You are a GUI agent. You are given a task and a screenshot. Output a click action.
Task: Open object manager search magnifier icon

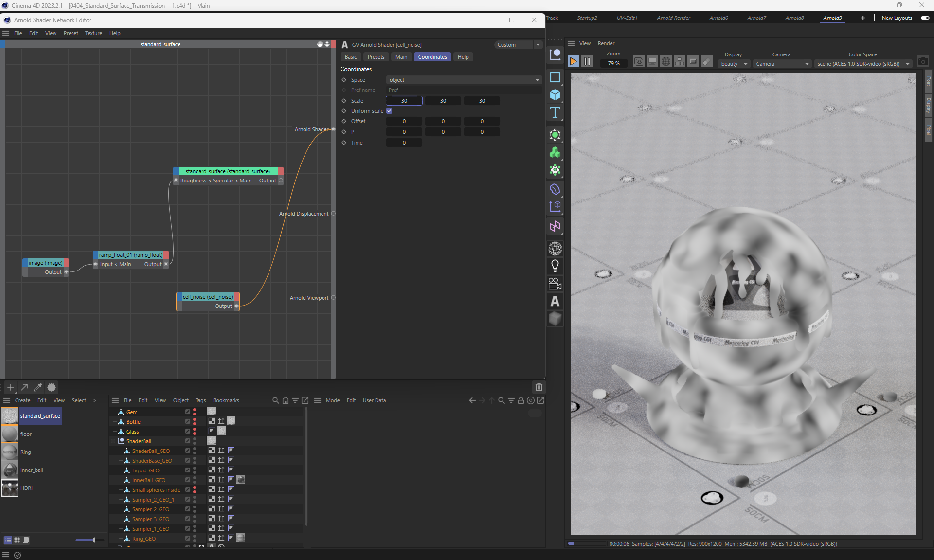pos(276,400)
